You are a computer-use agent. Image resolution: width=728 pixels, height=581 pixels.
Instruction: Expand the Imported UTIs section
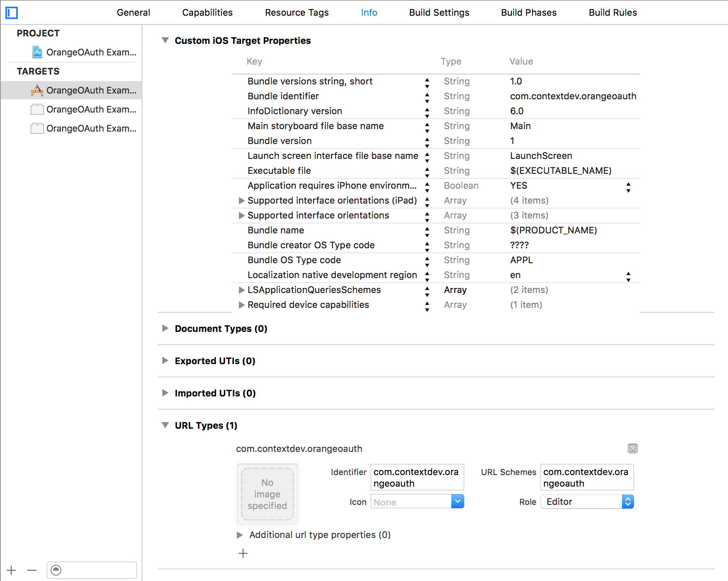(165, 393)
